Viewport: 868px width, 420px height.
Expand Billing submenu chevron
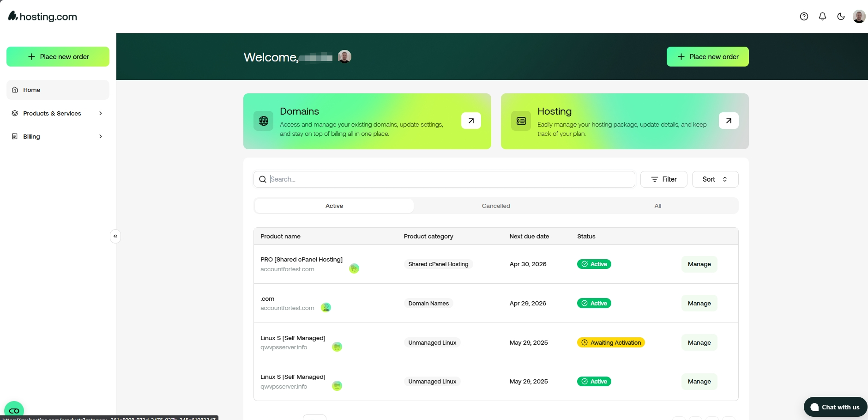coord(101,136)
